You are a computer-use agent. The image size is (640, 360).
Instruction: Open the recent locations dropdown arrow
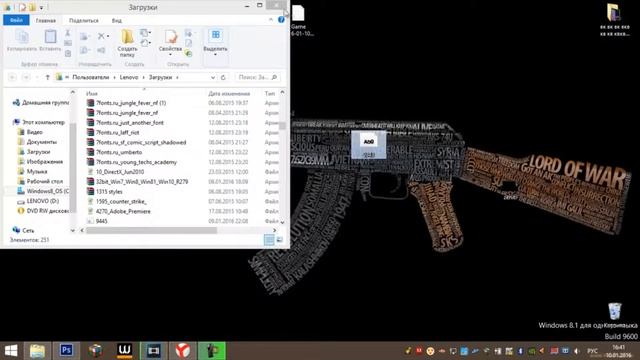pos(37,77)
